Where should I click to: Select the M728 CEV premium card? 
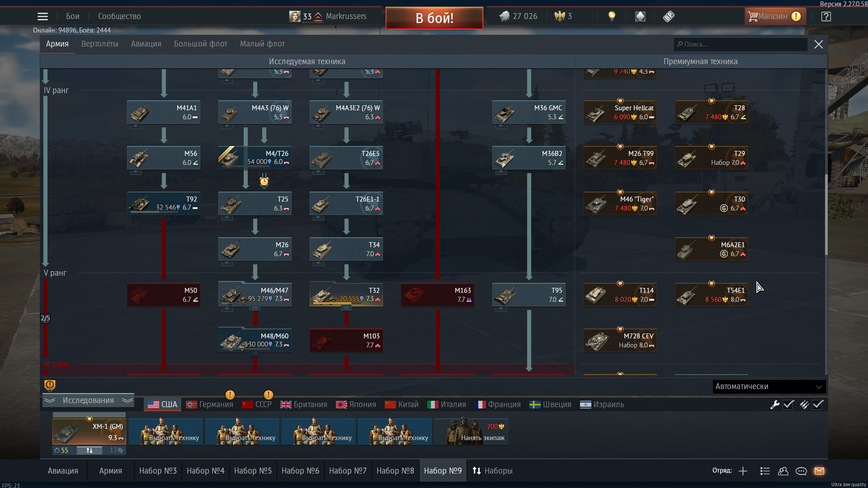[x=620, y=340]
